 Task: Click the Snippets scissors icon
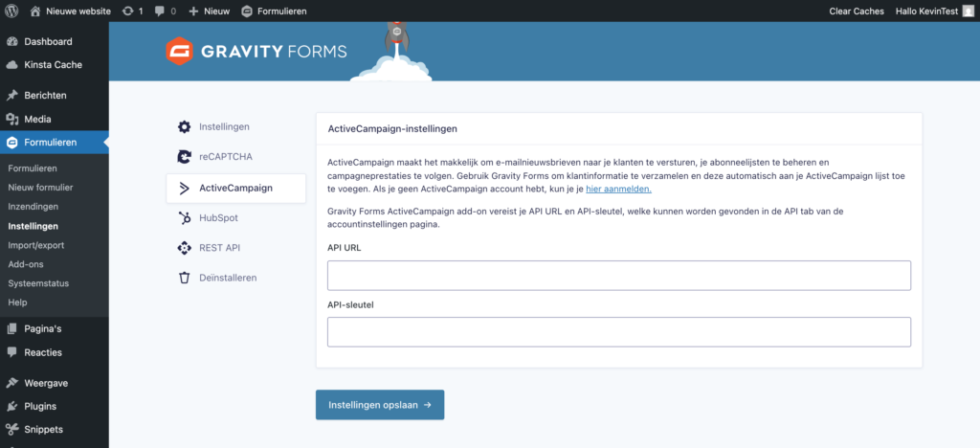coord(11,430)
